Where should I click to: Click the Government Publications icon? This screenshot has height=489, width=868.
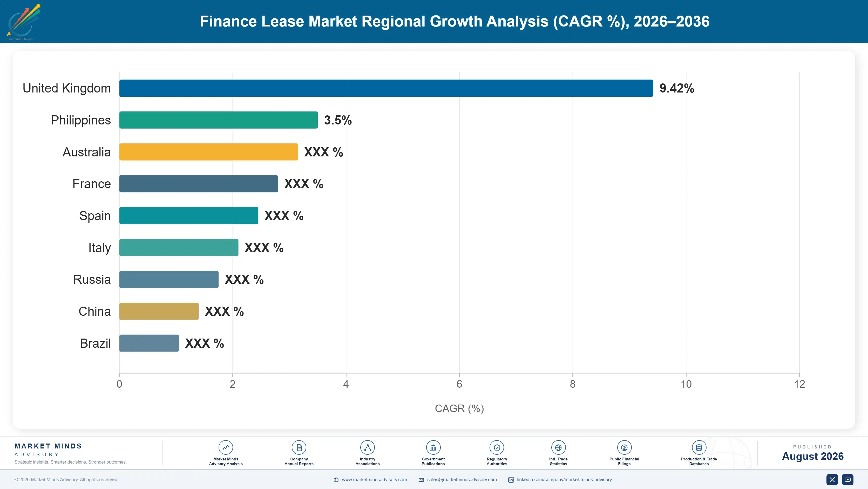433,447
